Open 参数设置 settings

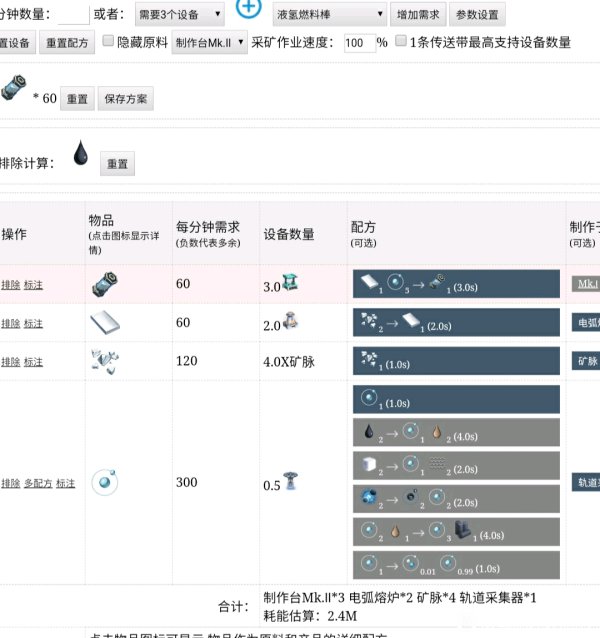[x=478, y=15]
